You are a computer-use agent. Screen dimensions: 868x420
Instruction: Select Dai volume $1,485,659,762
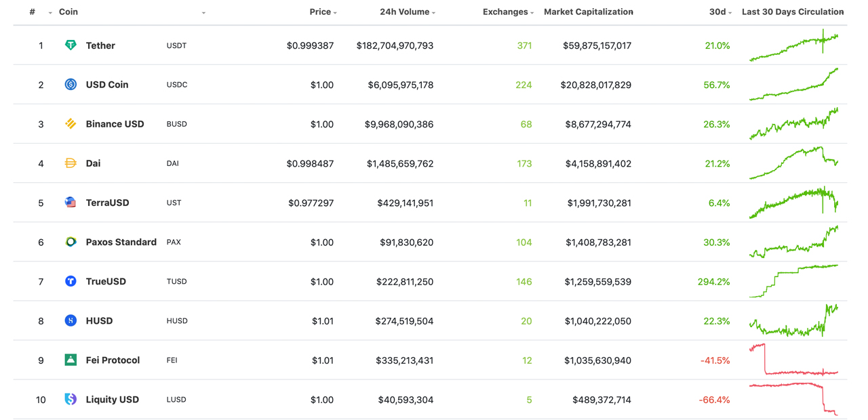pos(400,163)
